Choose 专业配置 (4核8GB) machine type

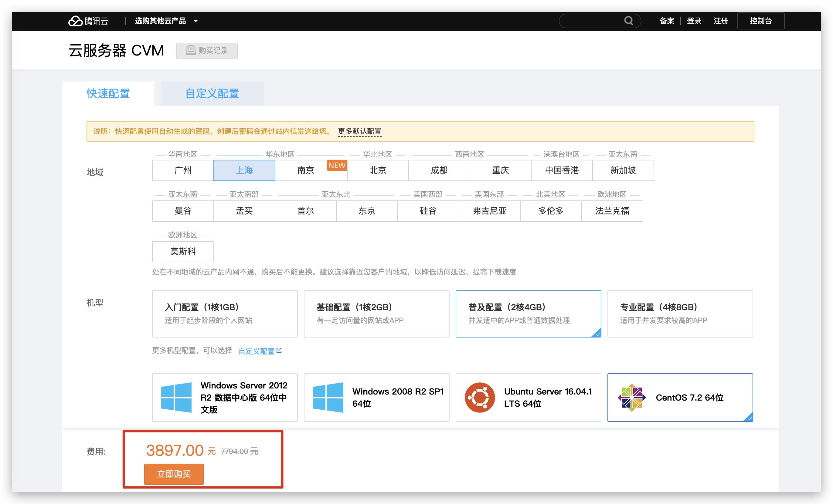tap(680, 314)
